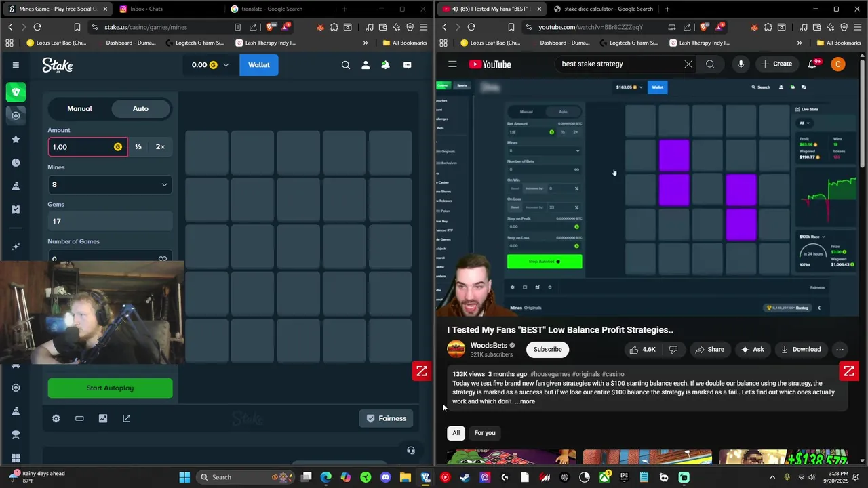Dislike the WoodsBets video
The width and height of the screenshot is (868, 488).
(673, 350)
